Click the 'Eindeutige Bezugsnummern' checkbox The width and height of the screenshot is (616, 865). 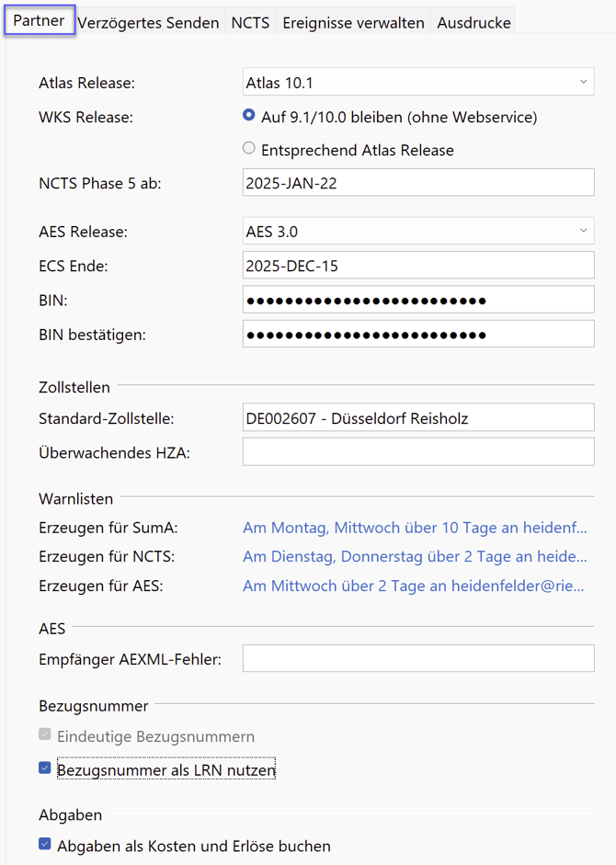click(x=45, y=735)
